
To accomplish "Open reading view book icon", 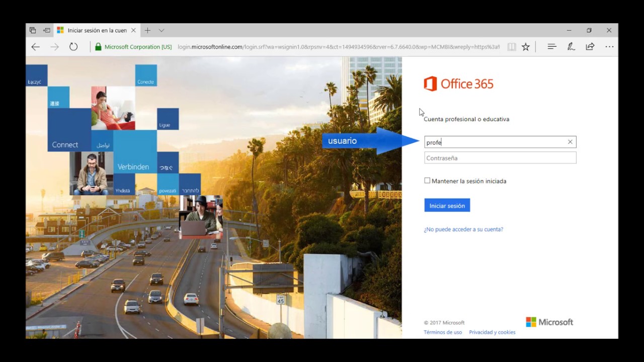I will [512, 47].
